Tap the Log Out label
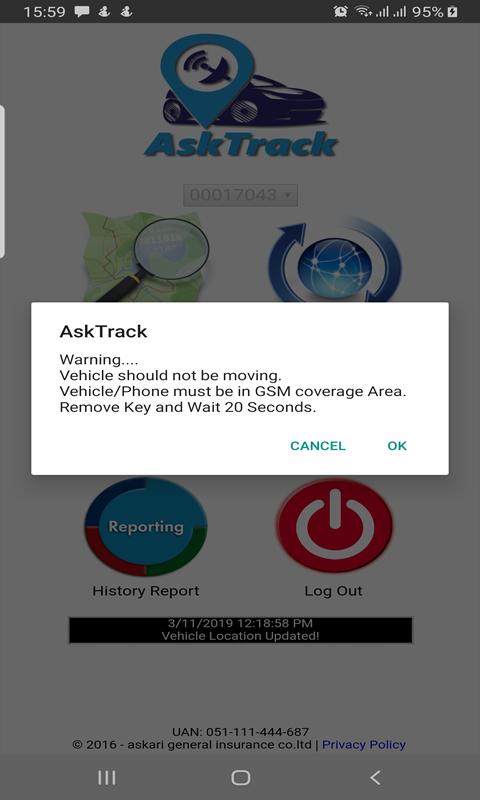The height and width of the screenshot is (800, 480). click(x=334, y=591)
